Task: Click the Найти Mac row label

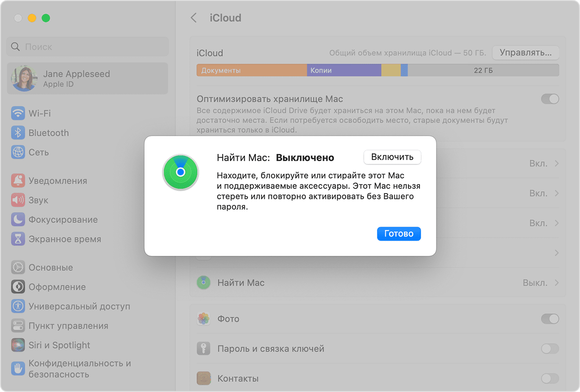Action: [x=241, y=282]
